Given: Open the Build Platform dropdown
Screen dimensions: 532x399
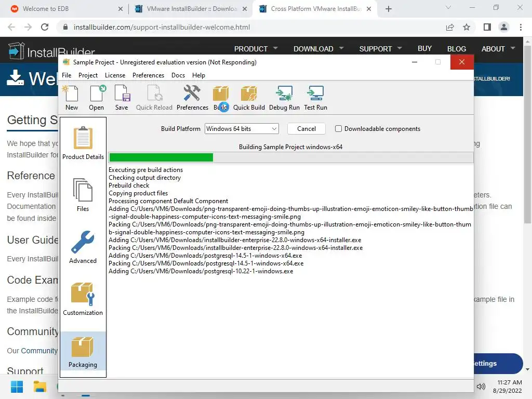Looking at the screenshot, I should tap(242, 129).
